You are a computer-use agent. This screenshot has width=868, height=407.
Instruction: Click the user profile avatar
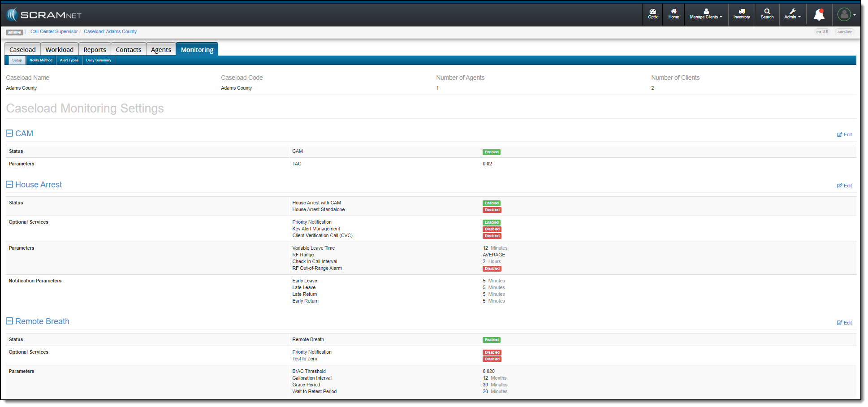pos(844,15)
